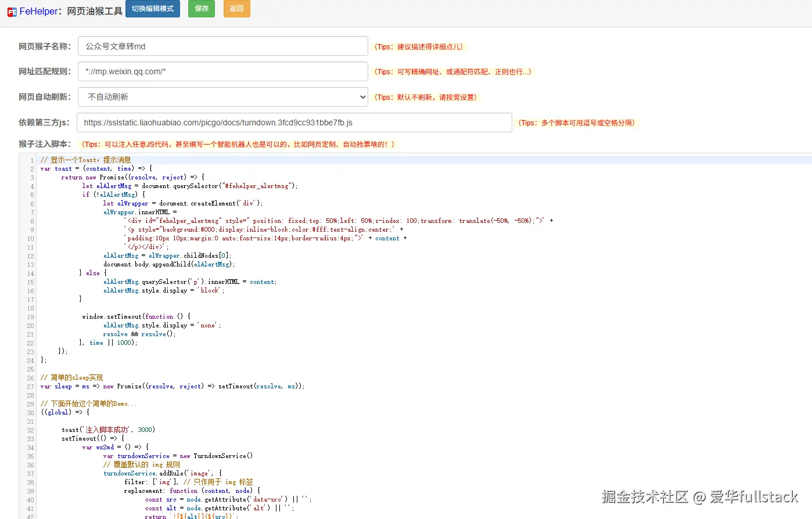The width and height of the screenshot is (812, 519).
Task: Click line 'elWrapper.innerHTML ='
Action: coord(140,212)
